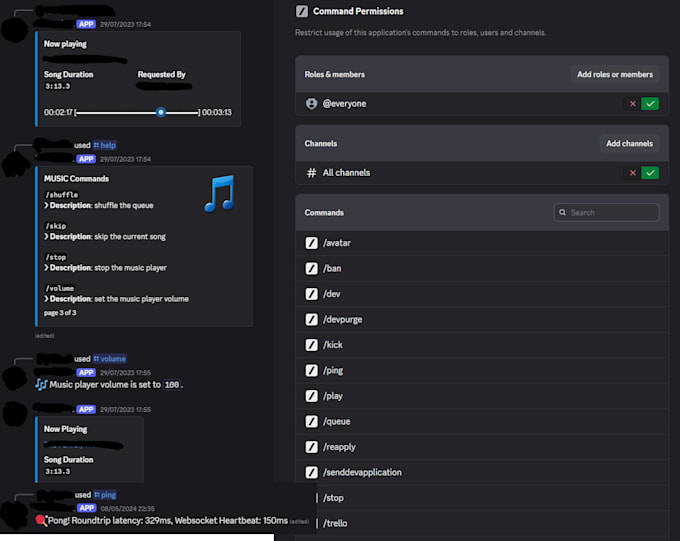
Task: Open the /ban command row
Action: [x=482, y=269]
